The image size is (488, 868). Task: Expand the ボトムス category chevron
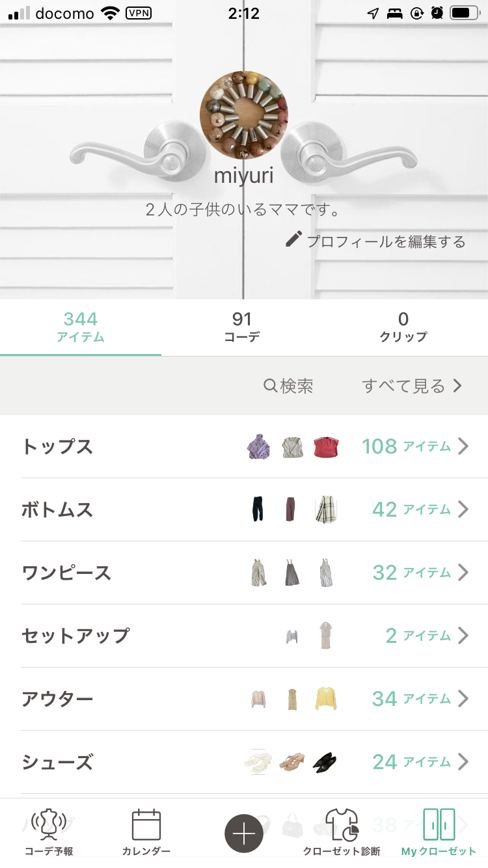pyautogui.click(x=463, y=509)
